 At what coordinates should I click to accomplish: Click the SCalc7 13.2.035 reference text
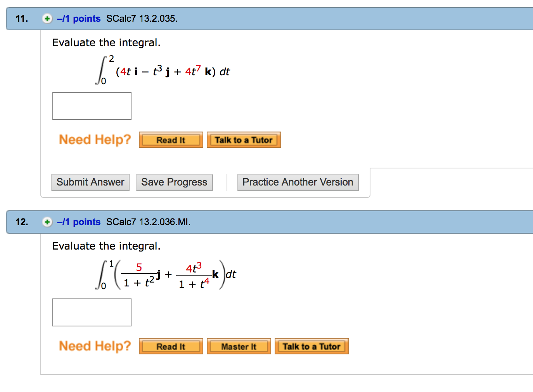(142, 19)
